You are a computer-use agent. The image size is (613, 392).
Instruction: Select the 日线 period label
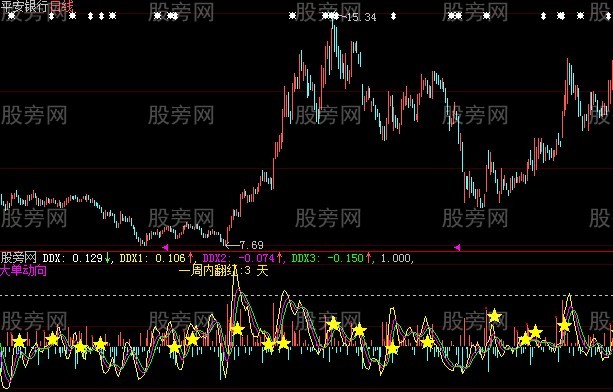tap(61, 6)
